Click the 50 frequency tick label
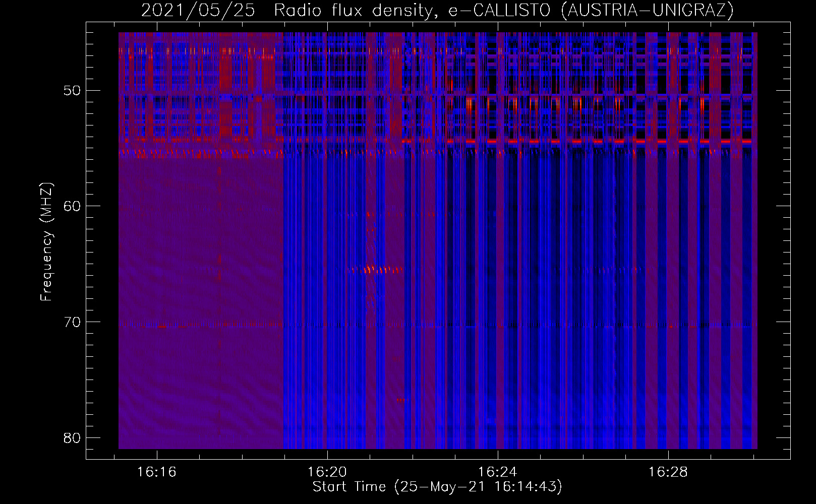 (72, 91)
